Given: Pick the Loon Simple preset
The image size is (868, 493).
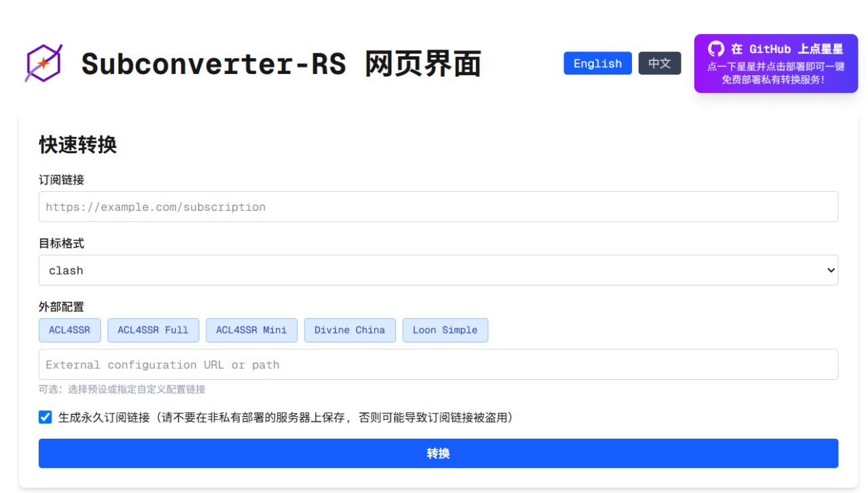Looking at the screenshot, I should [445, 330].
